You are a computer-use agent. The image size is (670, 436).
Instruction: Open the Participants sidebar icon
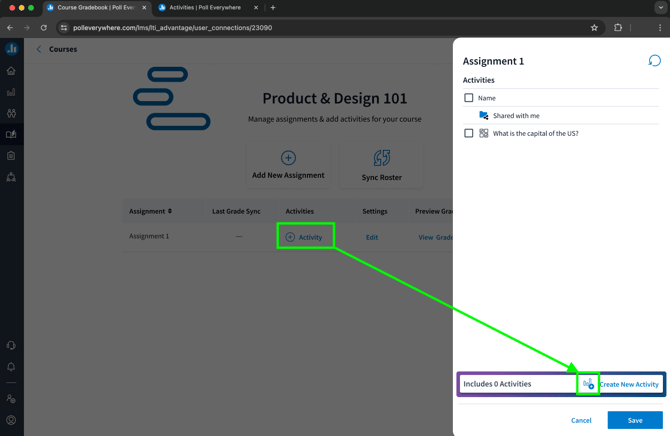click(x=11, y=113)
